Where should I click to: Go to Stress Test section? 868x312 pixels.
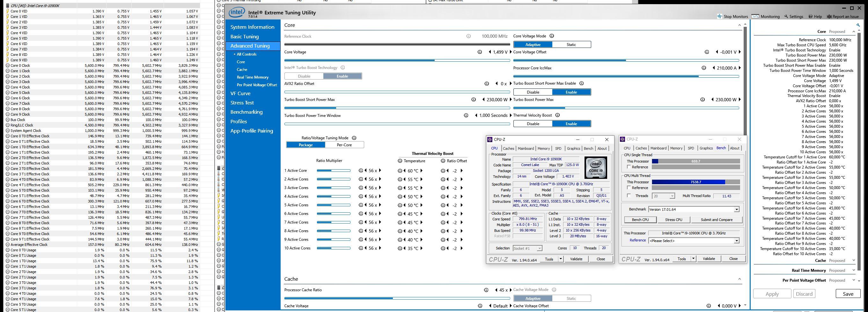[x=242, y=103]
